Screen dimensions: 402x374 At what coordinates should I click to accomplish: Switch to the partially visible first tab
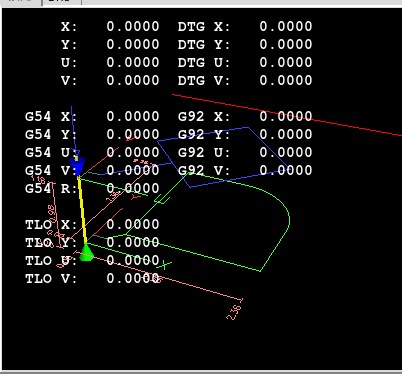pyautogui.click(x=21, y=2)
